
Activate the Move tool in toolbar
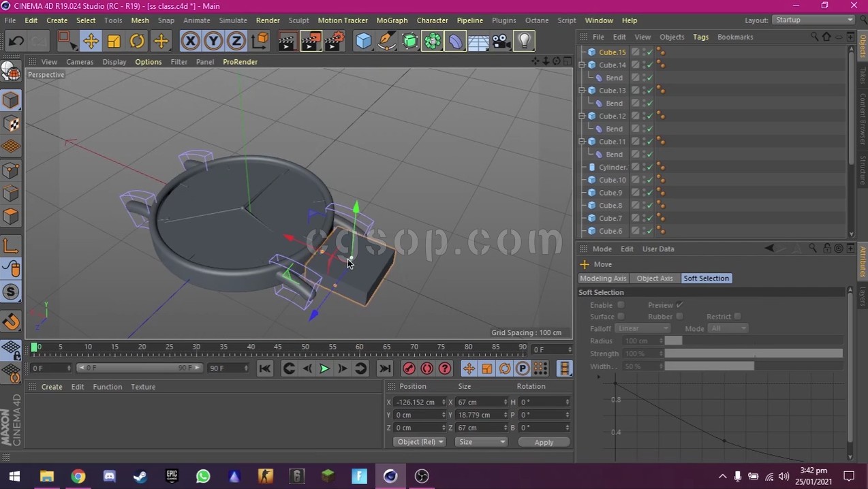[x=91, y=42]
